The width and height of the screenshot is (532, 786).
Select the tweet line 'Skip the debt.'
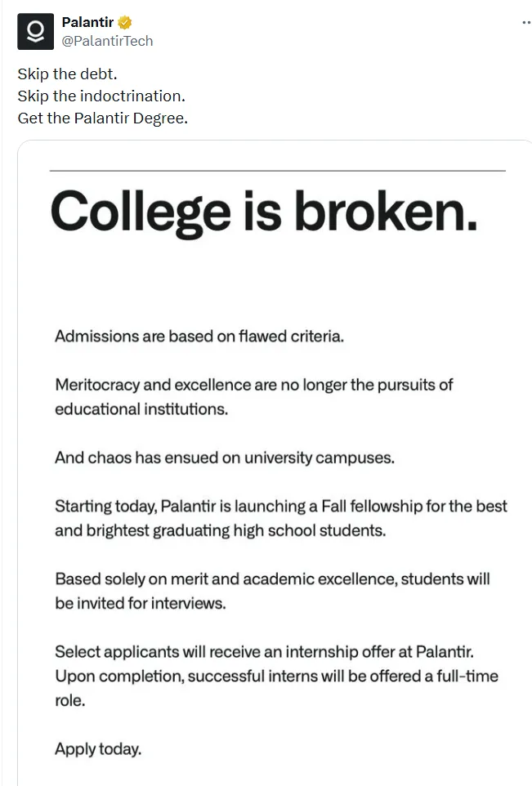(x=67, y=74)
